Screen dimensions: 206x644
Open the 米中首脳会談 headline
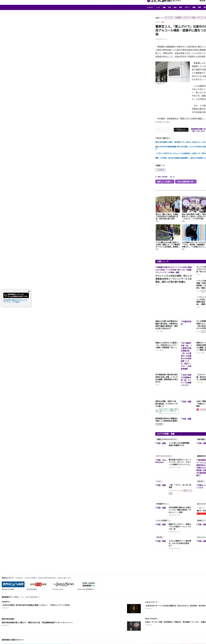pos(167,378)
